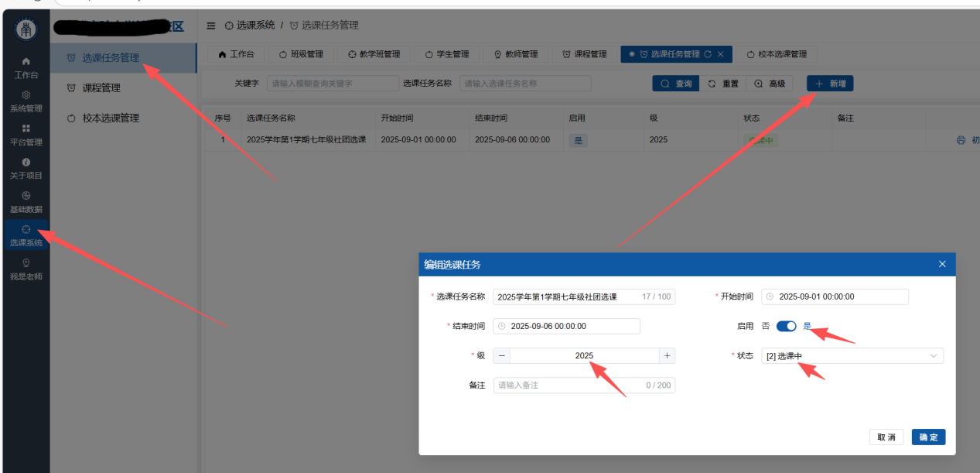This screenshot has width=980, height=473.
Task: Click the 新增 button
Action: coord(830,84)
